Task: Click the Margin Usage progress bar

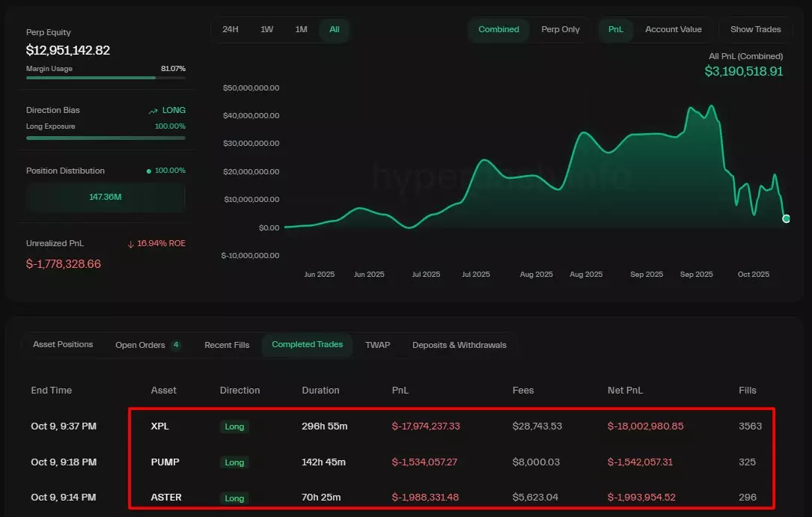Action: point(106,78)
